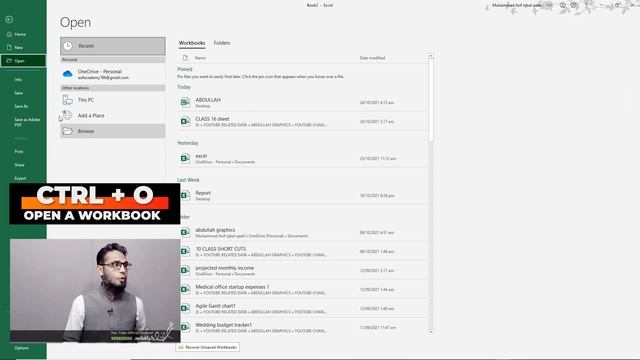Open Excel Options

[23, 348]
